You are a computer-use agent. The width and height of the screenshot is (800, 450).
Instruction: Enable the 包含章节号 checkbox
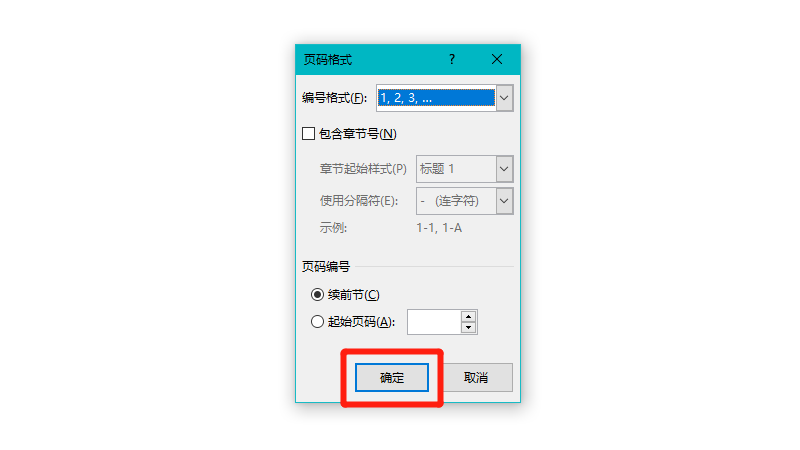click(x=308, y=134)
